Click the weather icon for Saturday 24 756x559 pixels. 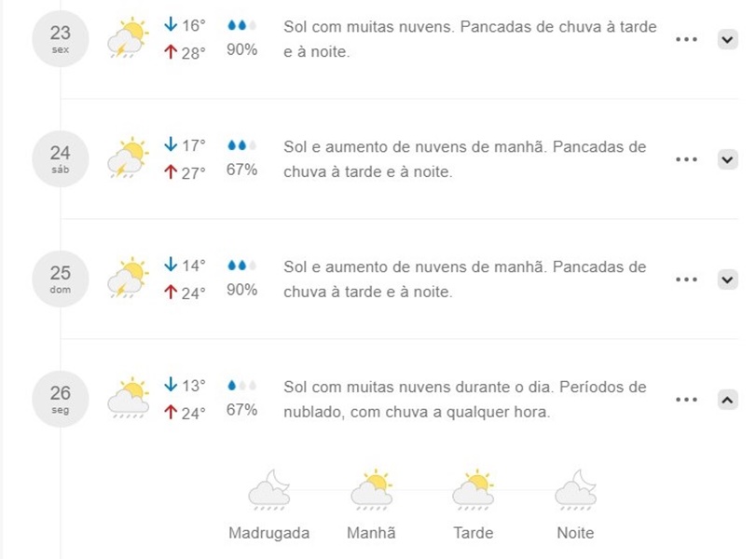pyautogui.click(x=128, y=158)
